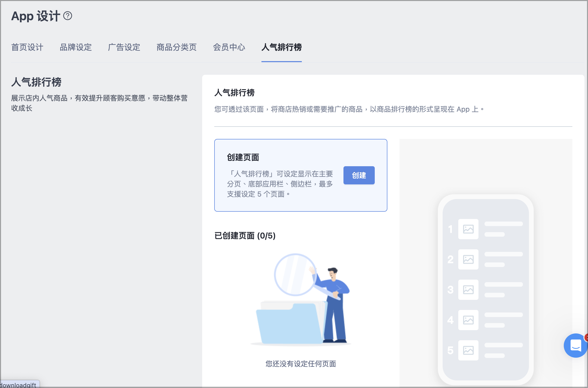Click the blue 创建 button
This screenshot has height=388, width=588.
coord(359,175)
